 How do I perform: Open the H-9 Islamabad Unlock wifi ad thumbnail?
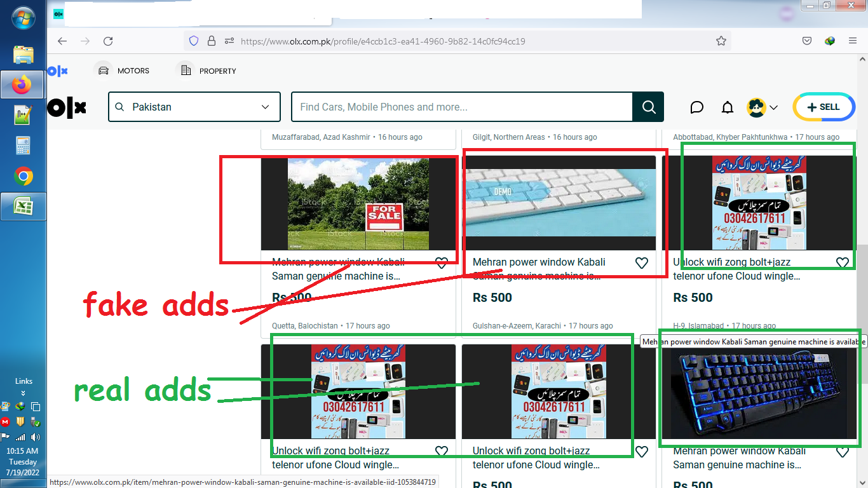click(x=759, y=204)
